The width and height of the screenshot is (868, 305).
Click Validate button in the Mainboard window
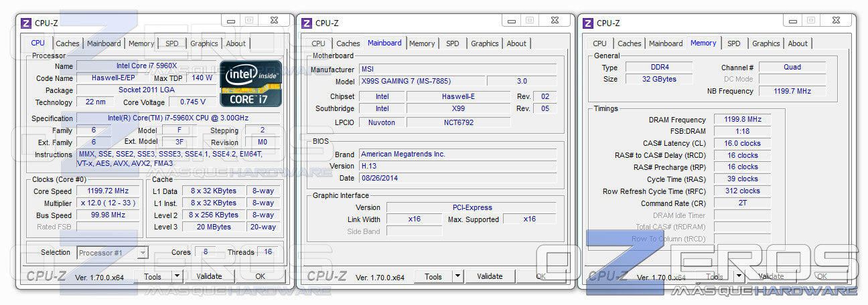(x=490, y=276)
